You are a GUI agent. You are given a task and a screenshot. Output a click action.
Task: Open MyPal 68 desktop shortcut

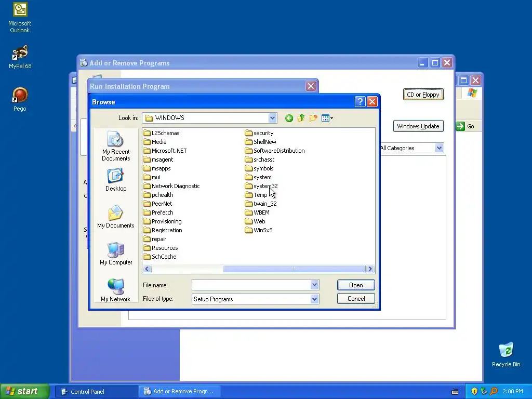click(20, 57)
